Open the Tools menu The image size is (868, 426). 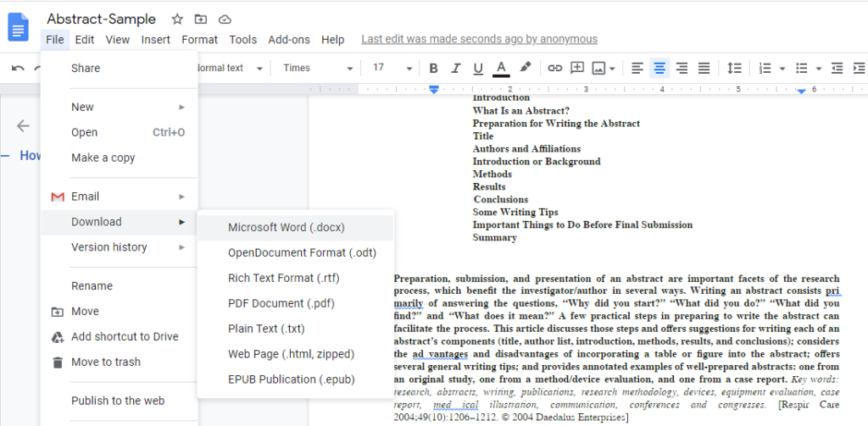coord(243,40)
